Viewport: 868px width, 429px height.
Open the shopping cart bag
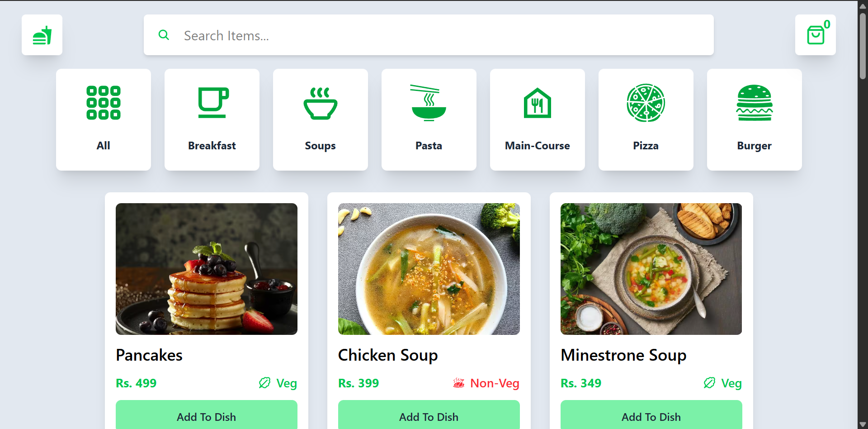click(x=815, y=35)
